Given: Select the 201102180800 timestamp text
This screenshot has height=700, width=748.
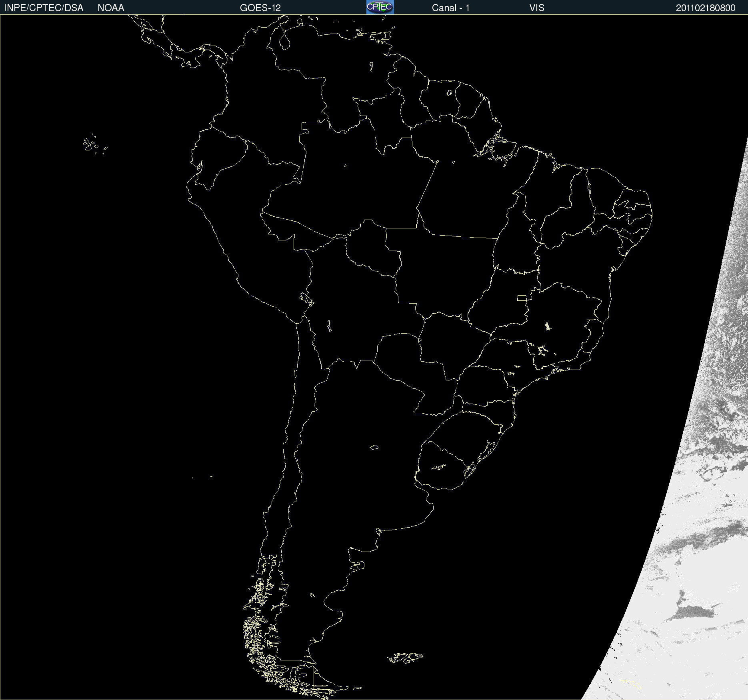Looking at the screenshot, I should tap(706, 8).
